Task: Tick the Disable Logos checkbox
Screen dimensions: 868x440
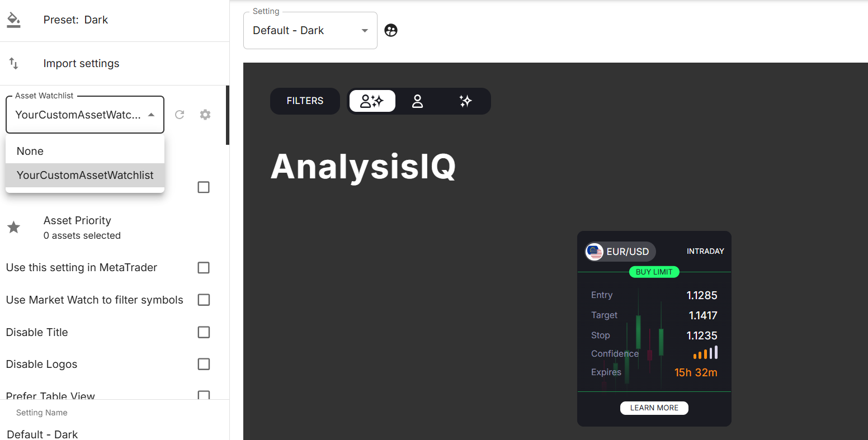Action: pos(204,365)
